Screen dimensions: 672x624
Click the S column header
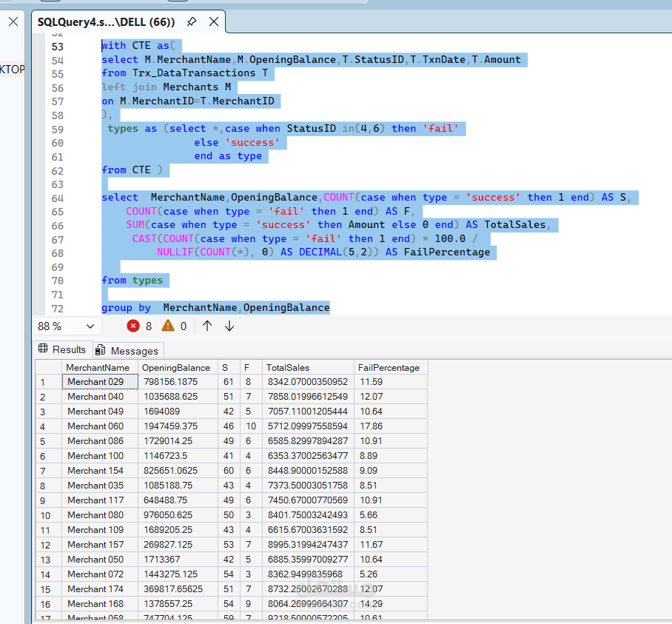tap(229, 368)
